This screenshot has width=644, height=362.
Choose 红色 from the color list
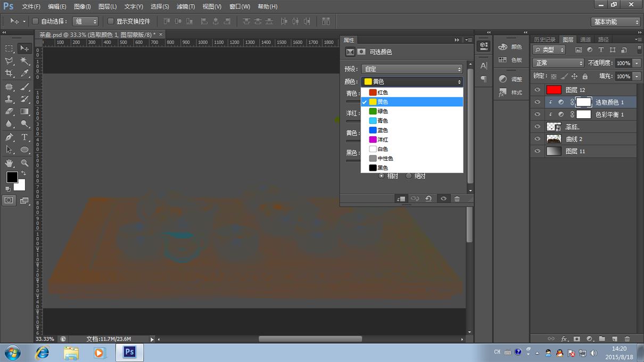point(412,93)
